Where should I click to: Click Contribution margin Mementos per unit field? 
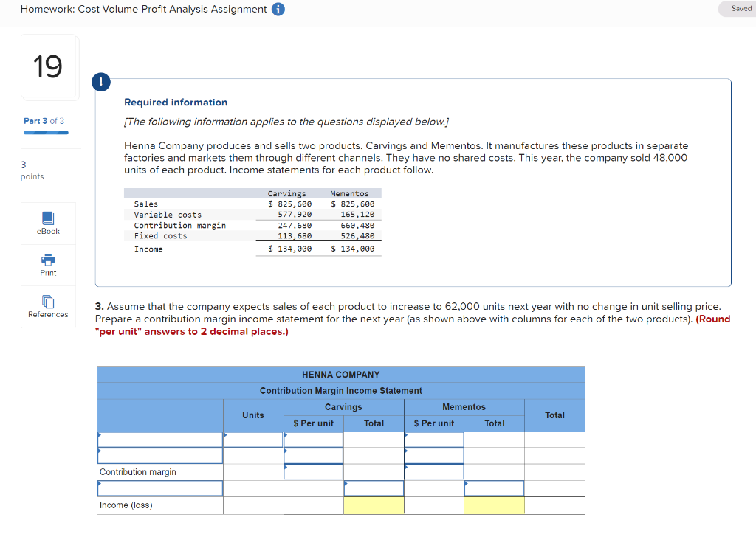point(434,472)
